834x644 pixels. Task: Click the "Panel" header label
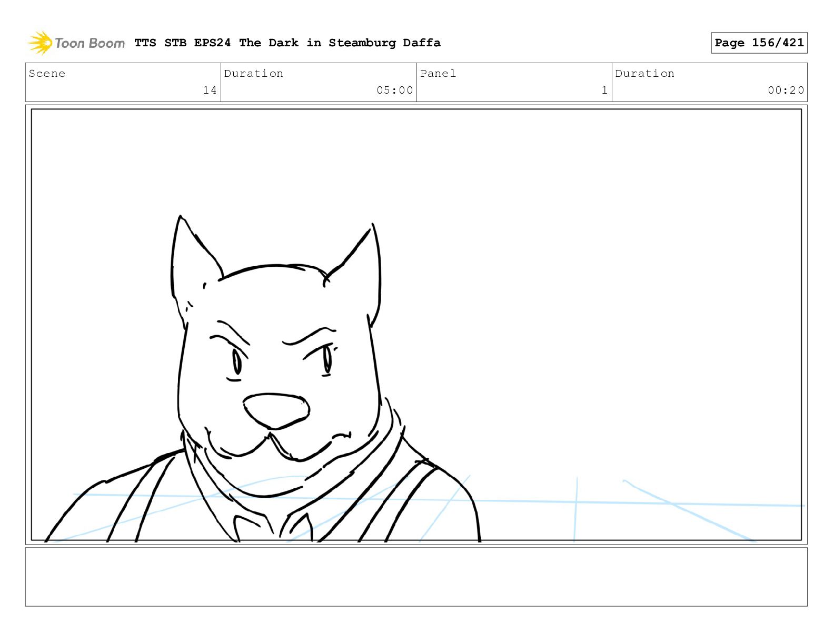tap(438, 74)
